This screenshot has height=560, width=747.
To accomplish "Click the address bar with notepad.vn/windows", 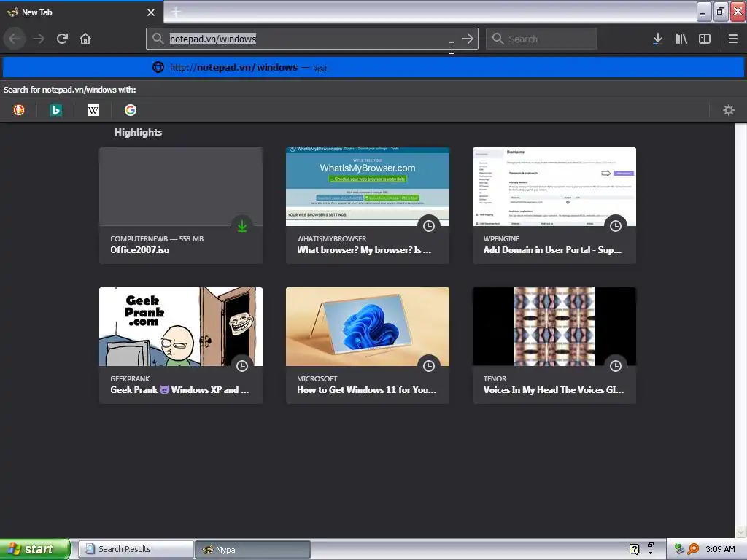I will click(312, 39).
